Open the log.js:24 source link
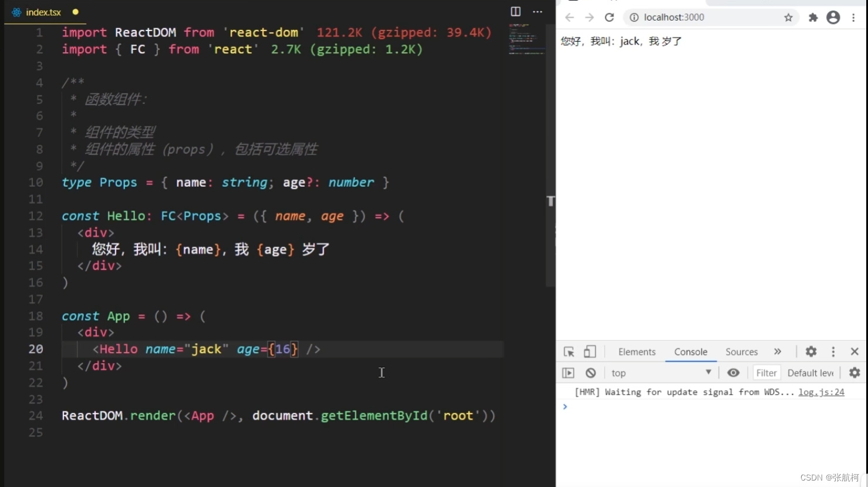The image size is (868, 487). point(821,392)
